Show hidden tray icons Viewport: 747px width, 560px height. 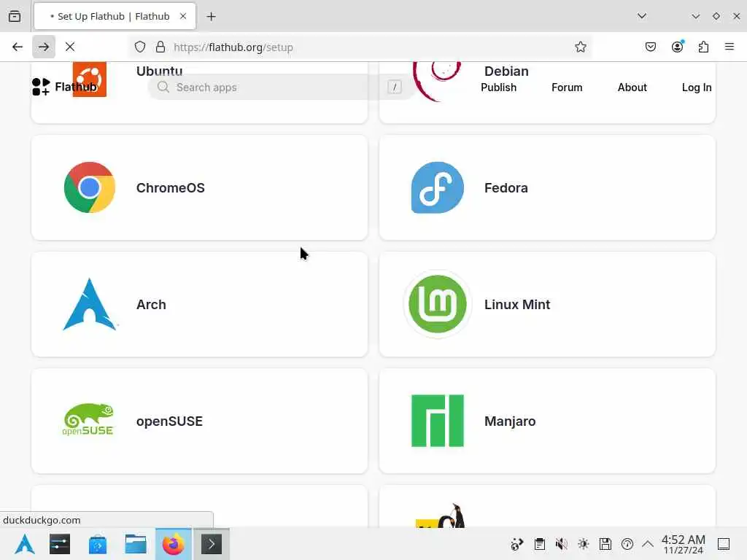tap(648, 544)
